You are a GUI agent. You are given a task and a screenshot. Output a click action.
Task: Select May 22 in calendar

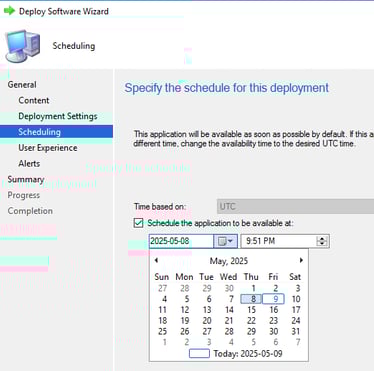[251, 320]
